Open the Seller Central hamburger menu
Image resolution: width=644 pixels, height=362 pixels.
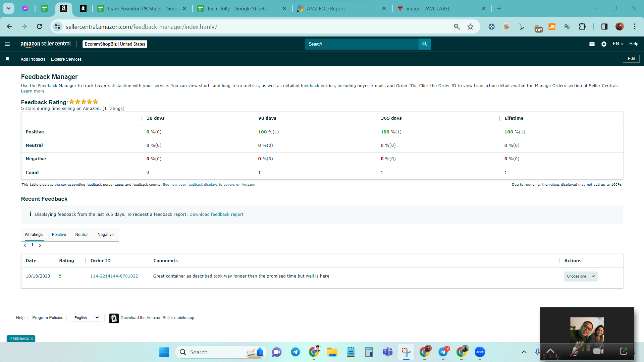click(x=7, y=44)
